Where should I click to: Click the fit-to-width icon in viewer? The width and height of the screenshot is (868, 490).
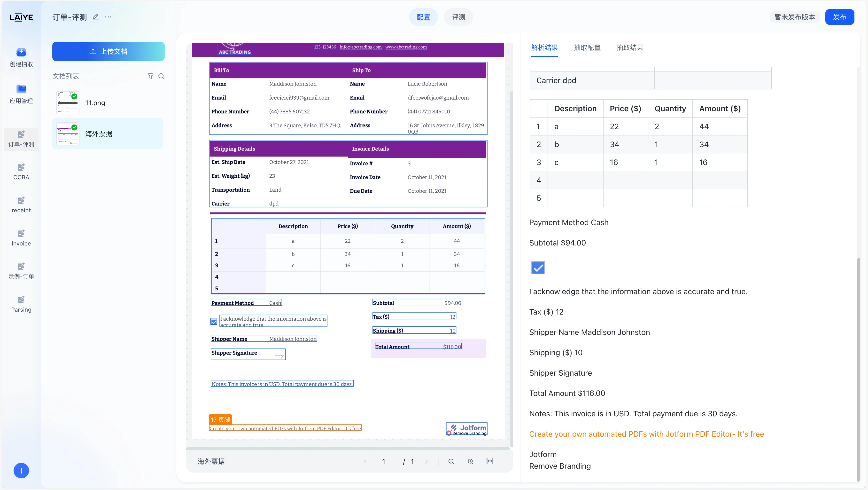click(490, 461)
